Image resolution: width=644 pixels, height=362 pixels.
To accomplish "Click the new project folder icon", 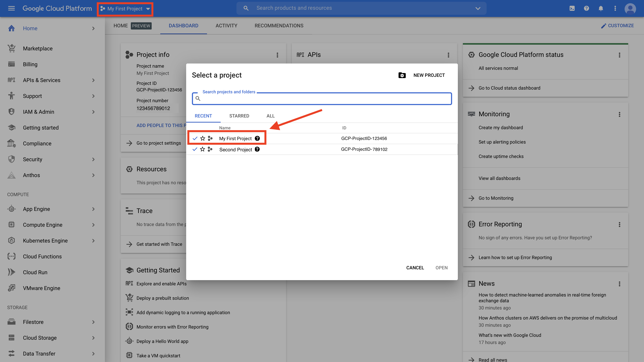I will click(x=402, y=75).
